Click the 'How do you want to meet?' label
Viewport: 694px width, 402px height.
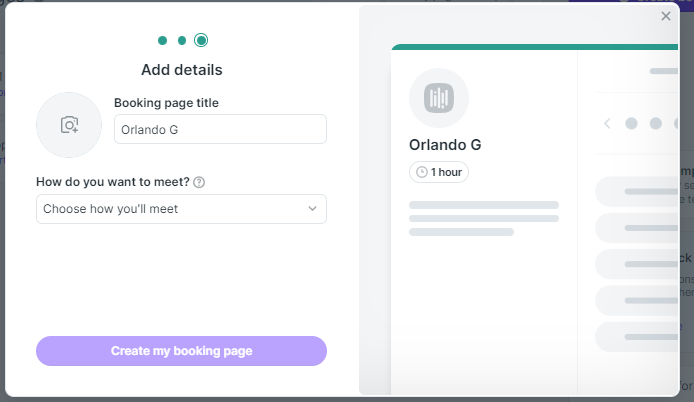tap(112, 182)
